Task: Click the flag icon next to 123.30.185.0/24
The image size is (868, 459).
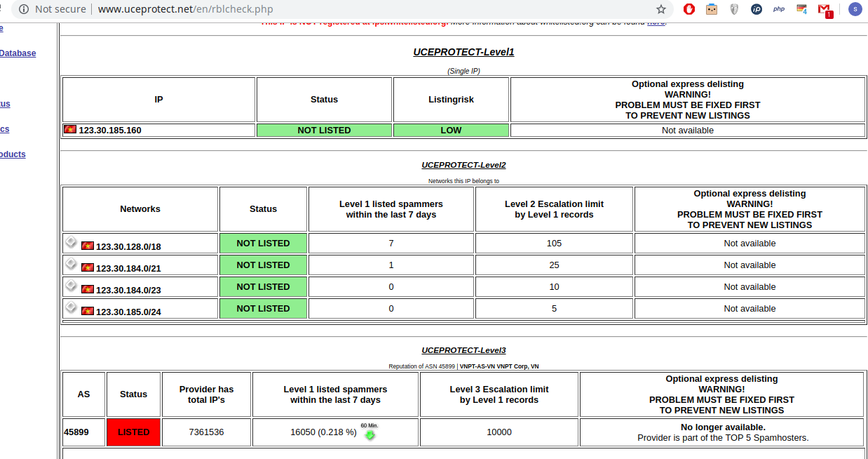Action: point(88,311)
